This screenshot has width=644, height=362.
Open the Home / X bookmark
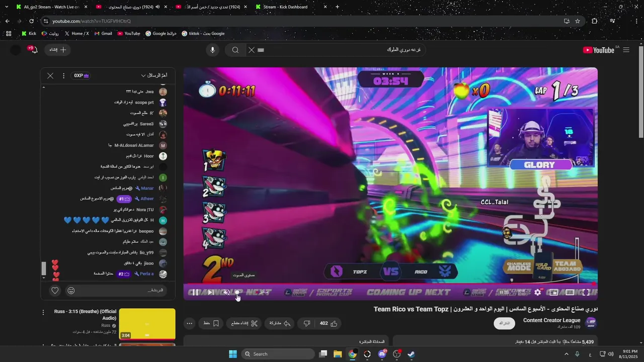pyautogui.click(x=76, y=34)
